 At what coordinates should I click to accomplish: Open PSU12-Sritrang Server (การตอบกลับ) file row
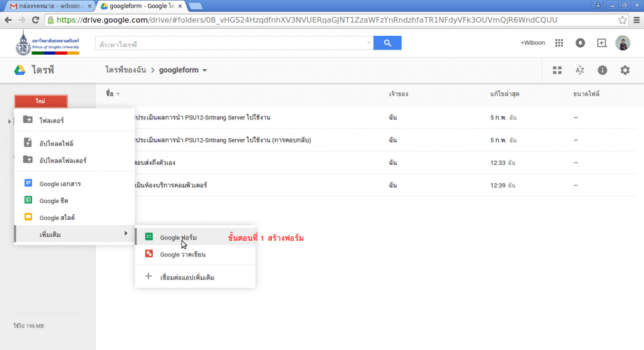(x=365, y=140)
